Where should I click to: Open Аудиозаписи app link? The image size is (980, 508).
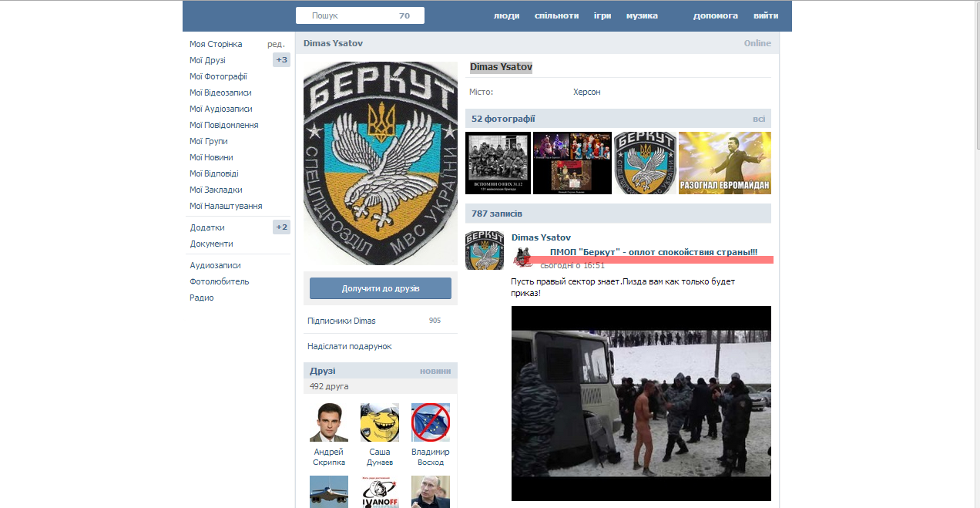(x=215, y=265)
